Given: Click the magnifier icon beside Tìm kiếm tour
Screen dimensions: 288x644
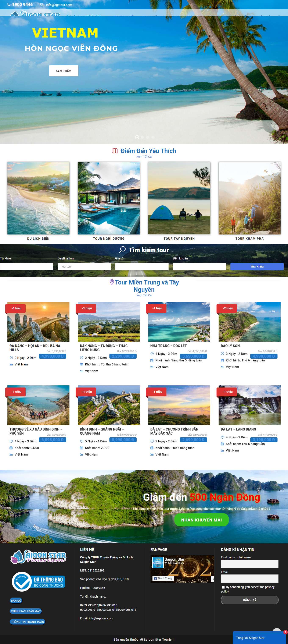Looking at the screenshot, I should coord(122,250).
